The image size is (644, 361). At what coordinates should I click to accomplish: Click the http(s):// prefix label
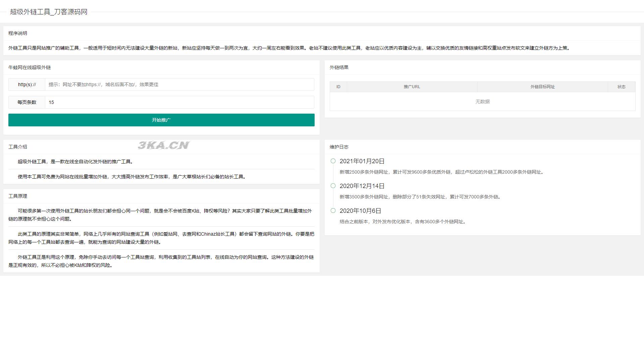tap(26, 84)
